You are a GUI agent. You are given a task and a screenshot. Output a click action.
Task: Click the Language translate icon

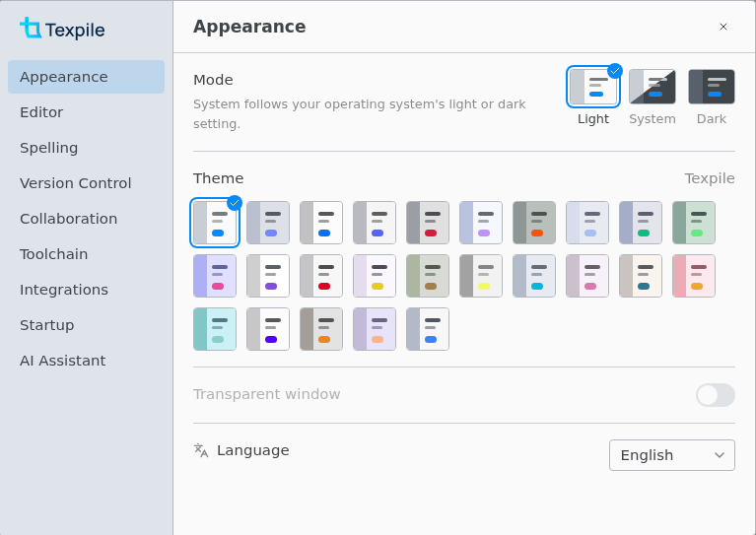pos(201,450)
